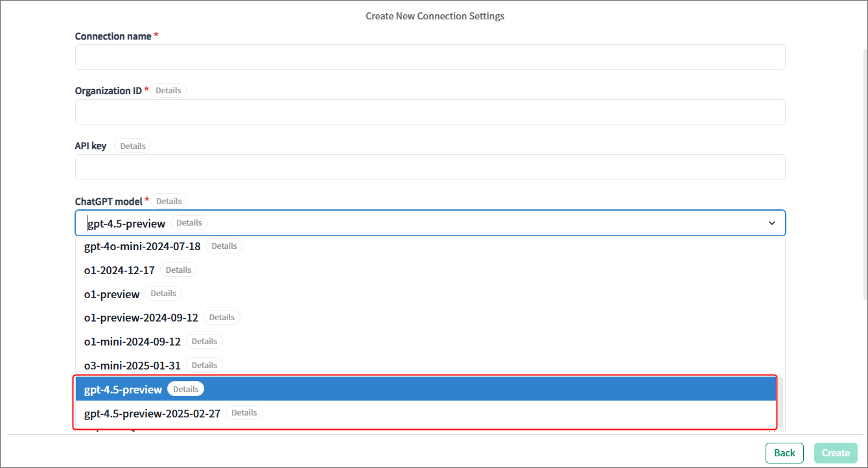Click the Create button
The height and width of the screenshot is (468, 868).
836,453
